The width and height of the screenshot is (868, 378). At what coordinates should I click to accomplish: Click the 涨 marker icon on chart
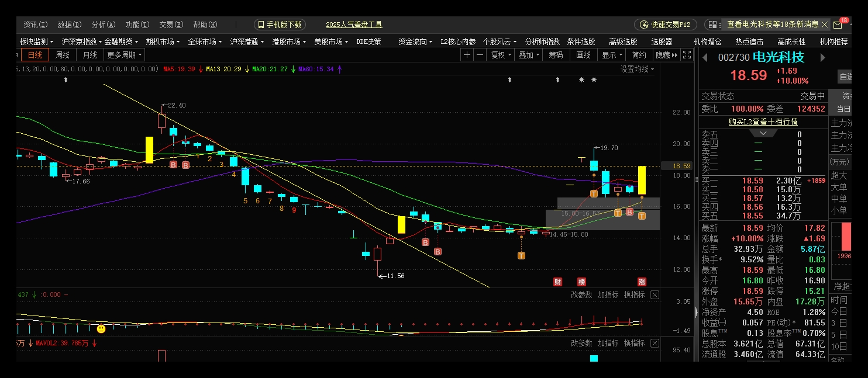pyautogui.click(x=642, y=282)
